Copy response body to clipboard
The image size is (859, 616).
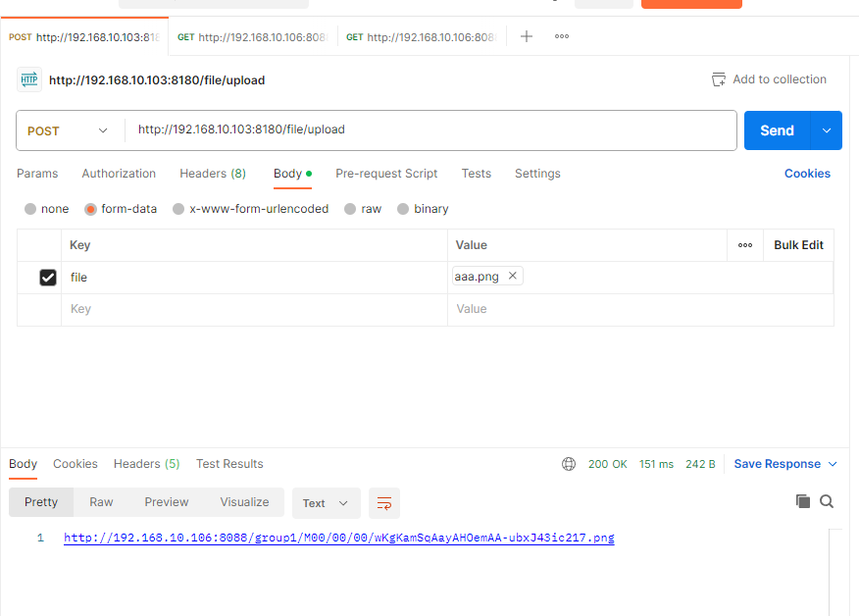click(x=802, y=501)
